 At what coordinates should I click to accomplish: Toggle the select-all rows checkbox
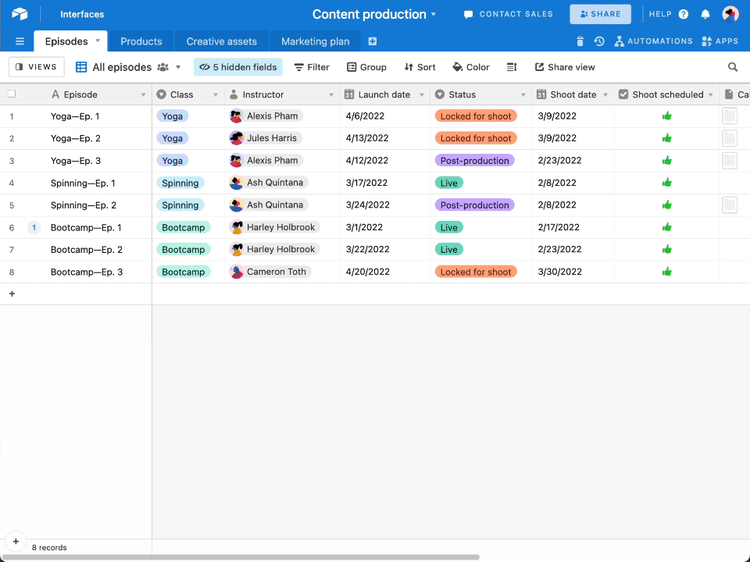click(11, 94)
